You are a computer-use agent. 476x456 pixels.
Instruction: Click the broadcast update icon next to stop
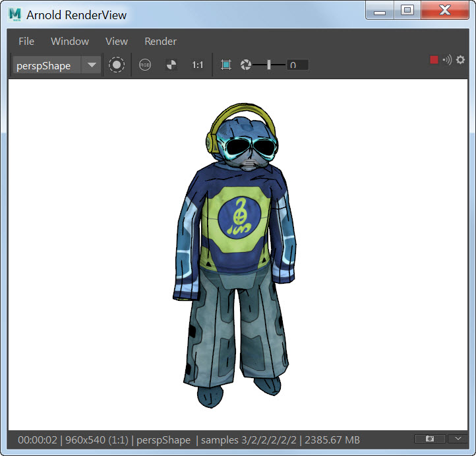pos(447,60)
